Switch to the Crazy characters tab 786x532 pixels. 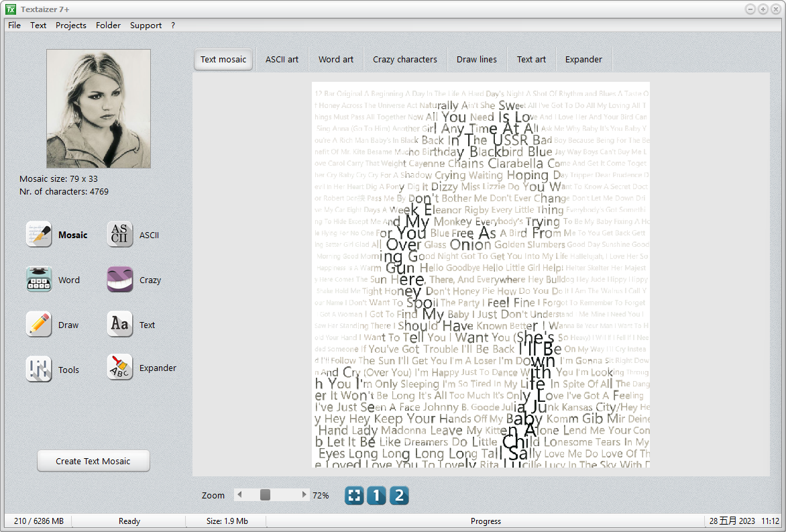tap(405, 59)
